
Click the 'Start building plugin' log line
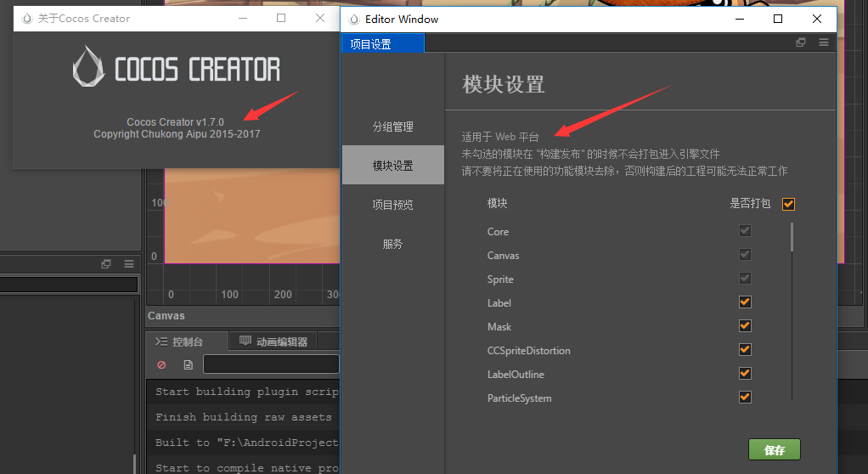247,392
